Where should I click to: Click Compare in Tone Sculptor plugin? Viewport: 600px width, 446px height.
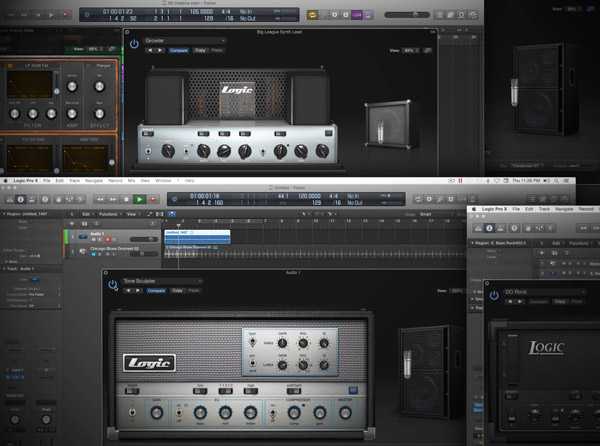(156, 291)
